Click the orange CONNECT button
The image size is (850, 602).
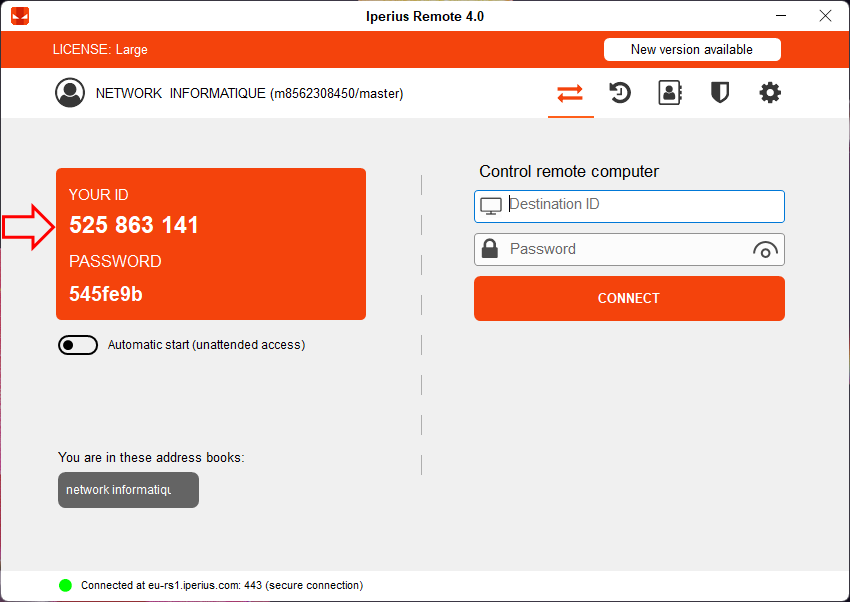[x=629, y=299]
